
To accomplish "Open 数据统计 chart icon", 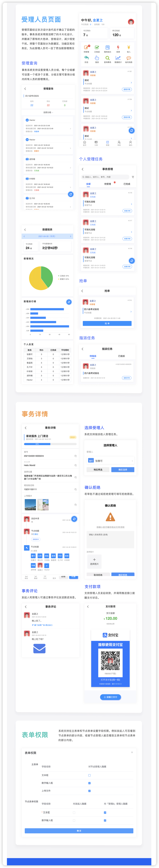I will 118,58.
